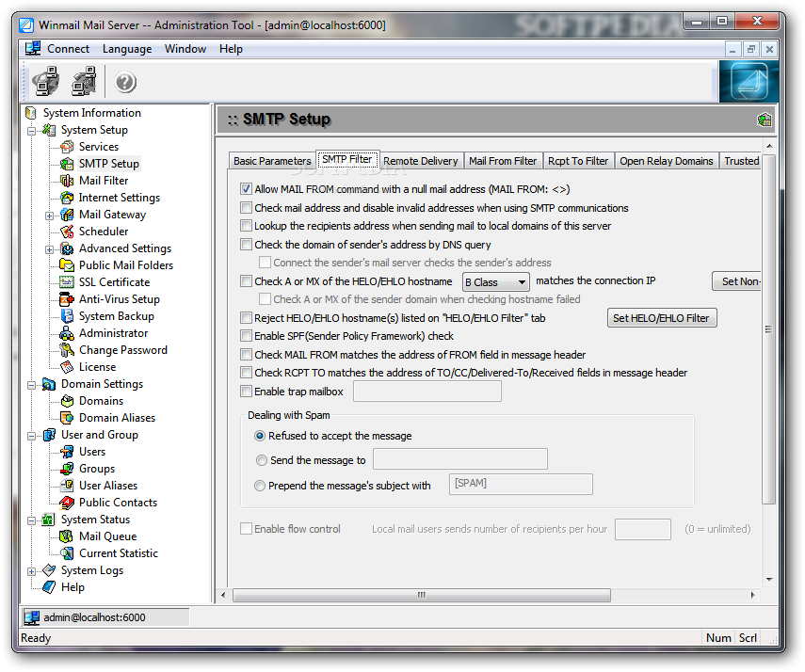Open the B Class dropdown
This screenshot has height=672, width=805.
click(496, 282)
